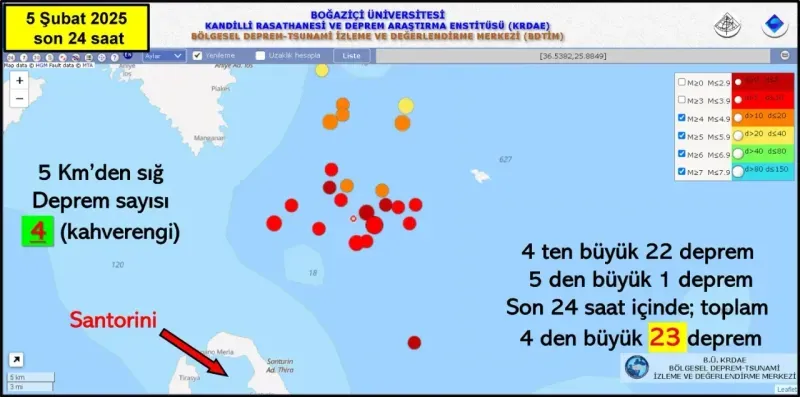Zoom in with the map plus button
The image size is (800, 397).
[x=19, y=81]
